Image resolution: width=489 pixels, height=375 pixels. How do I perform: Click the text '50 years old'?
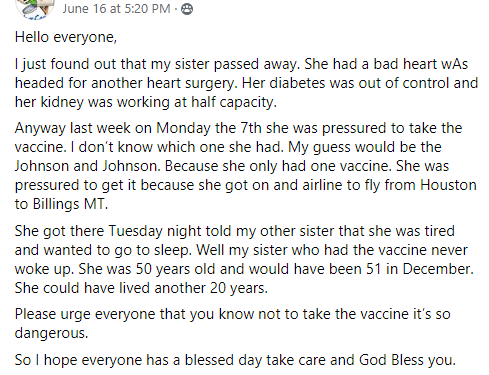175,269
